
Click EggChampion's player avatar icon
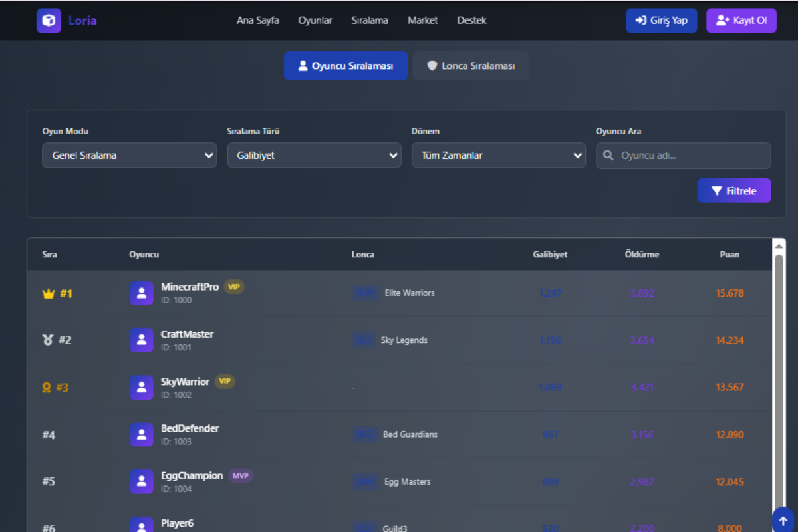coord(141,481)
